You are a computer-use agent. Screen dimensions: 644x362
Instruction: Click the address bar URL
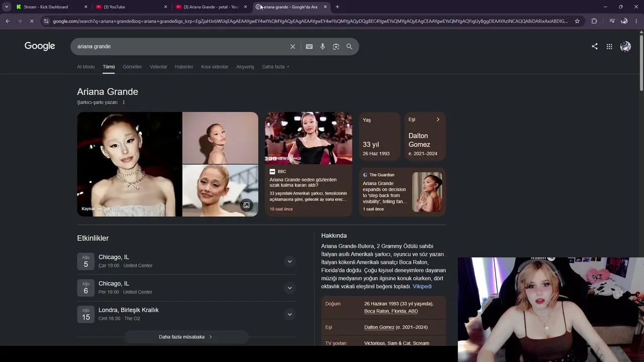click(x=310, y=21)
